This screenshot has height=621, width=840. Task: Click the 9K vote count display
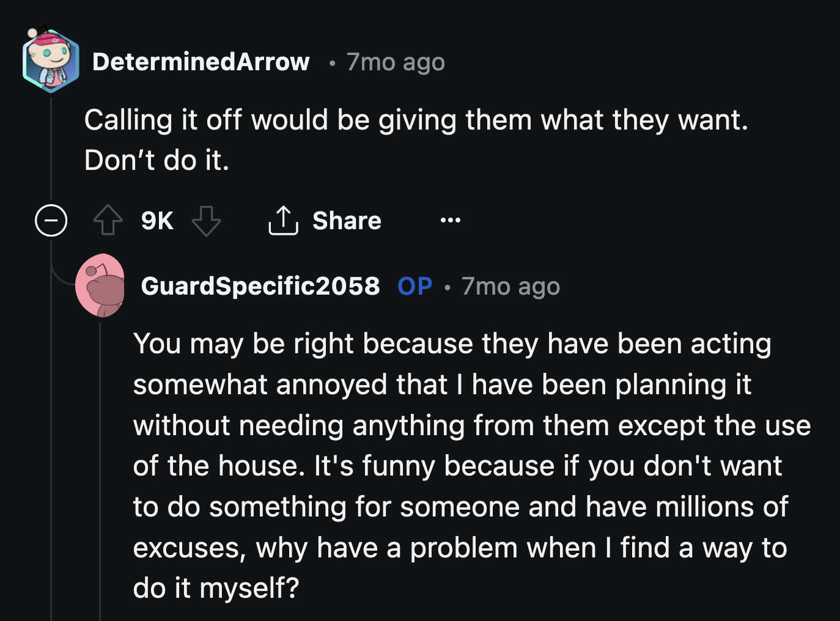pyautogui.click(x=157, y=221)
